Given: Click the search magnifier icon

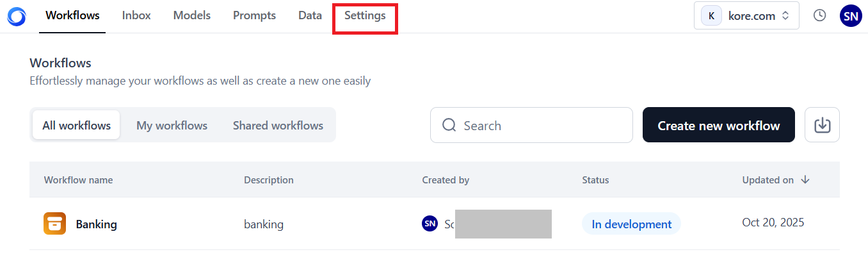Looking at the screenshot, I should [449, 125].
